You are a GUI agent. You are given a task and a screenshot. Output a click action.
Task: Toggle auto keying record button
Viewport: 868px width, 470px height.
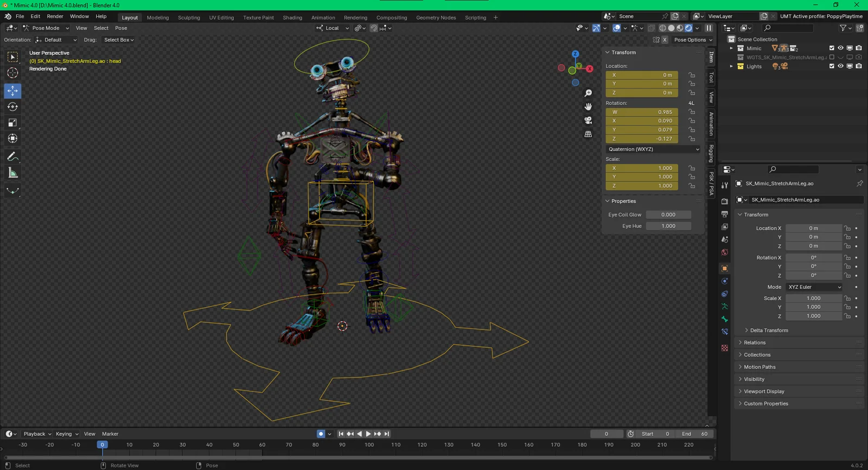321,434
